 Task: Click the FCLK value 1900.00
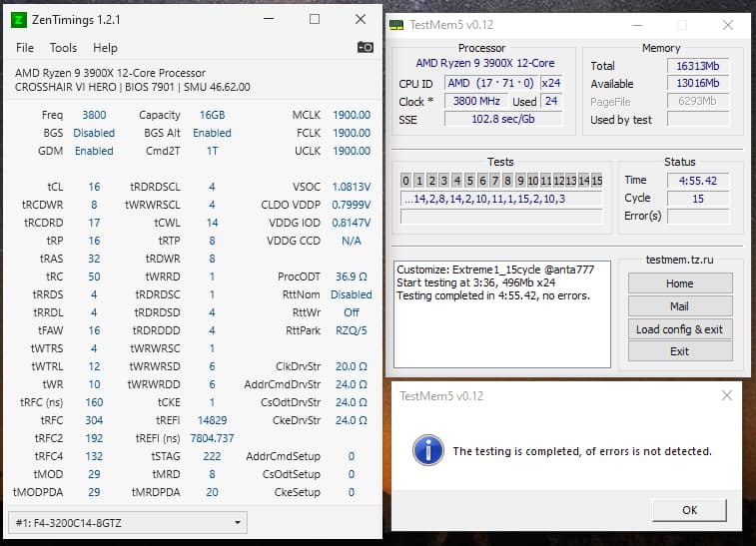point(352,133)
